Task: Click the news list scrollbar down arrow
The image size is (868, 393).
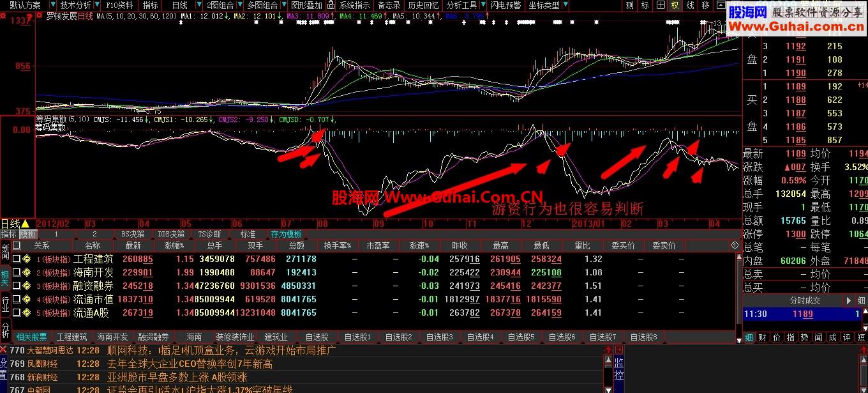Action: [x=608, y=389]
